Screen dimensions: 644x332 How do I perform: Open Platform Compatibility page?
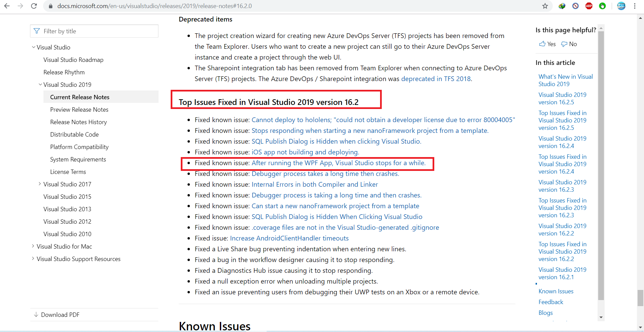pos(79,147)
